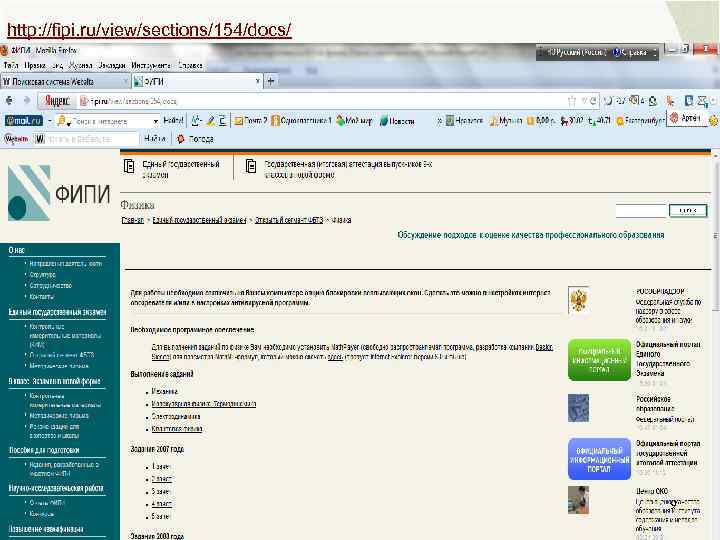
Task: Click the blue Официальный информационный портал banner
Action: (x=599, y=459)
